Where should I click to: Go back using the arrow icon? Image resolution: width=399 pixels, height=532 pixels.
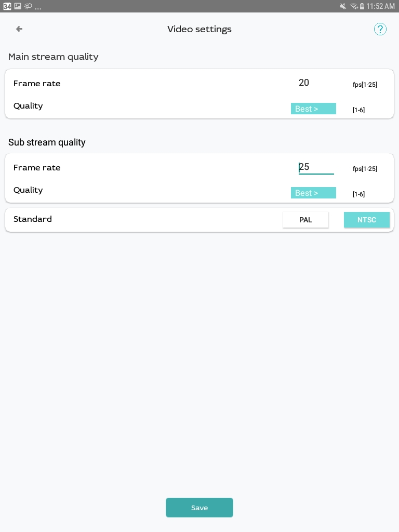(19, 29)
